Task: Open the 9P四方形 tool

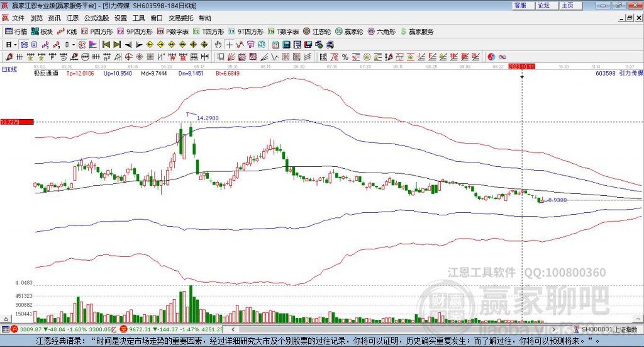Action: coord(135,31)
